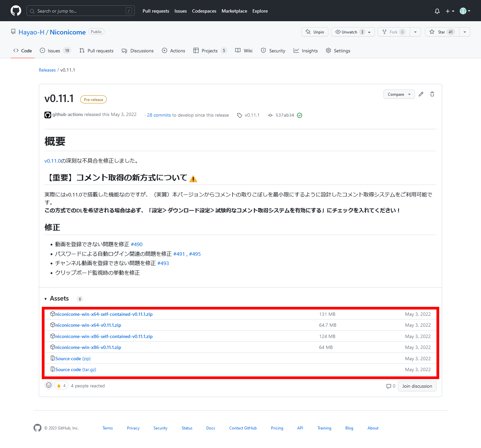Open the smiley add reaction picker

[x=49, y=385]
